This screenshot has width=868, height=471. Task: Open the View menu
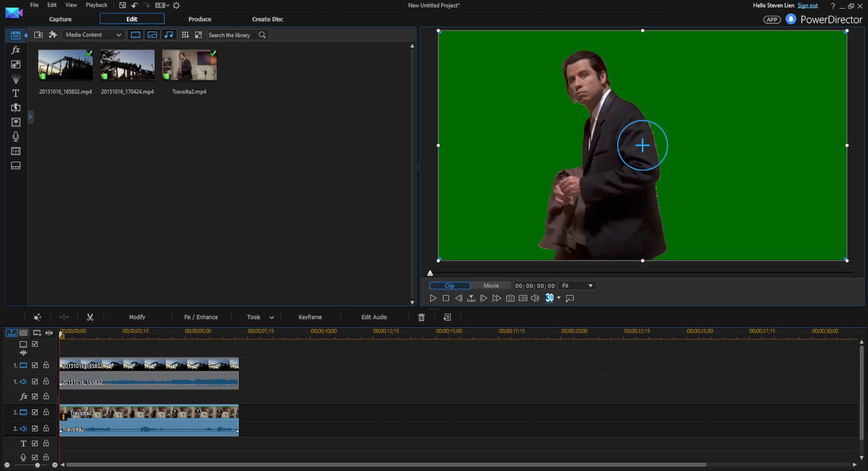(x=71, y=5)
